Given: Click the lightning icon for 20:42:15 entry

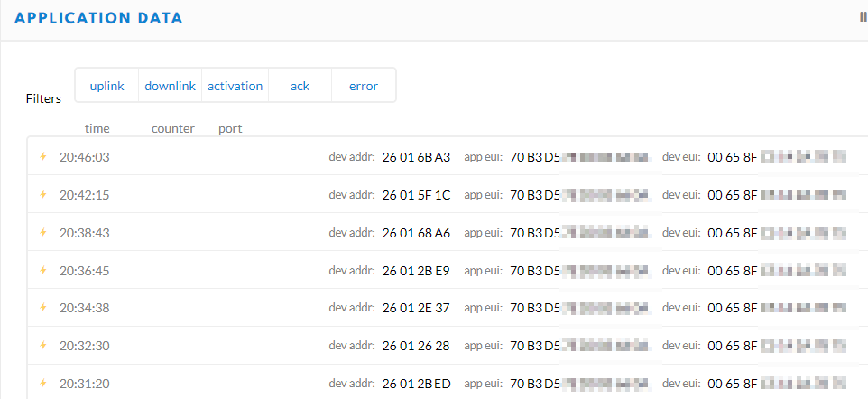Looking at the screenshot, I should point(43,194).
